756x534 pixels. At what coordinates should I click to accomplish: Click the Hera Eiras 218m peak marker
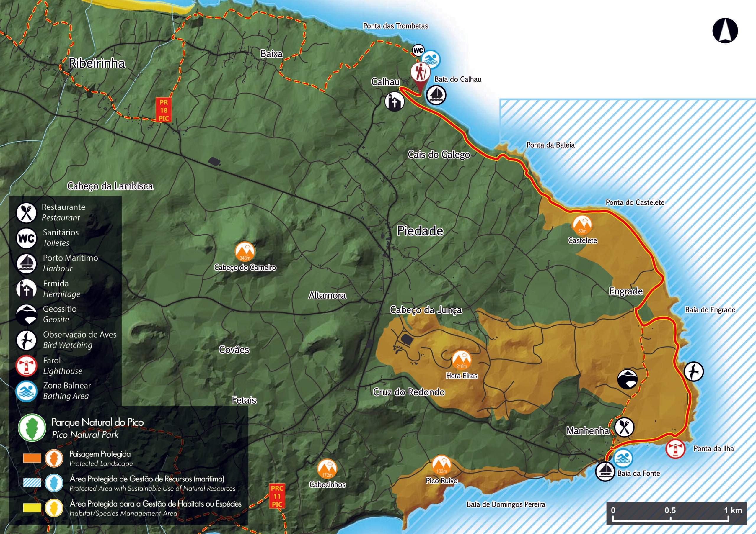[x=461, y=360]
